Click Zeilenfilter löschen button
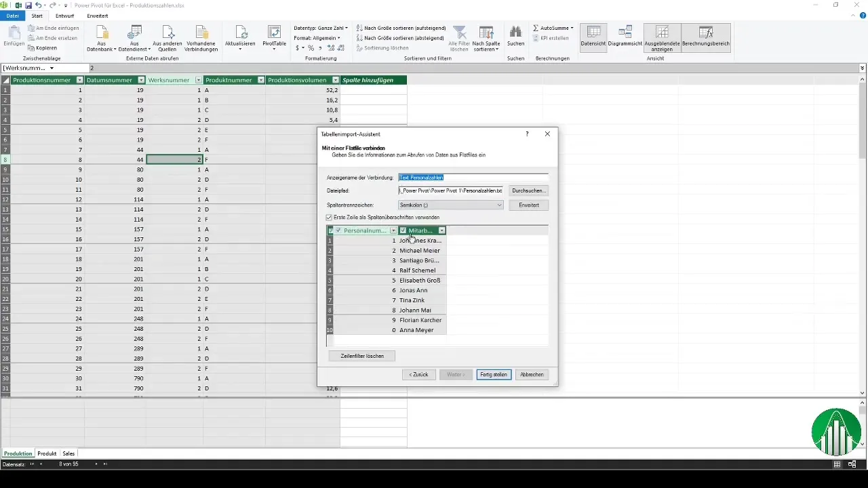 point(361,356)
